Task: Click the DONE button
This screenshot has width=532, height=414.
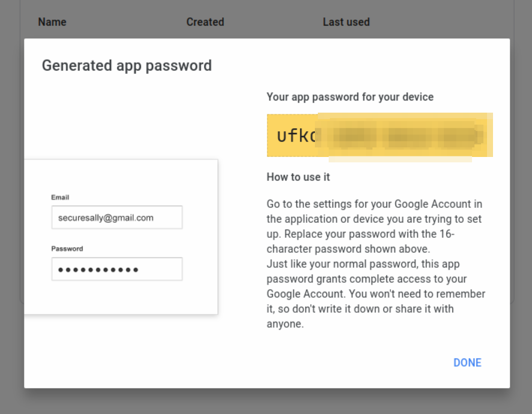Action: pos(467,362)
